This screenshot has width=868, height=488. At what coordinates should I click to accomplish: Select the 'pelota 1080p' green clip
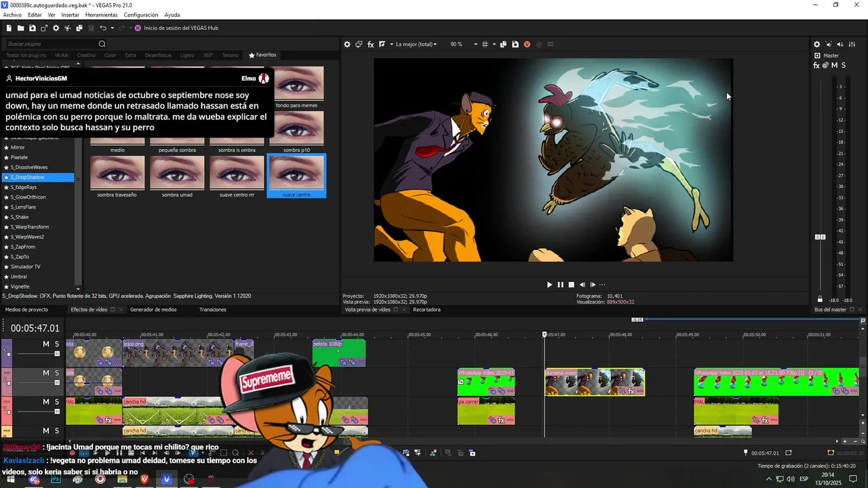[339, 352]
